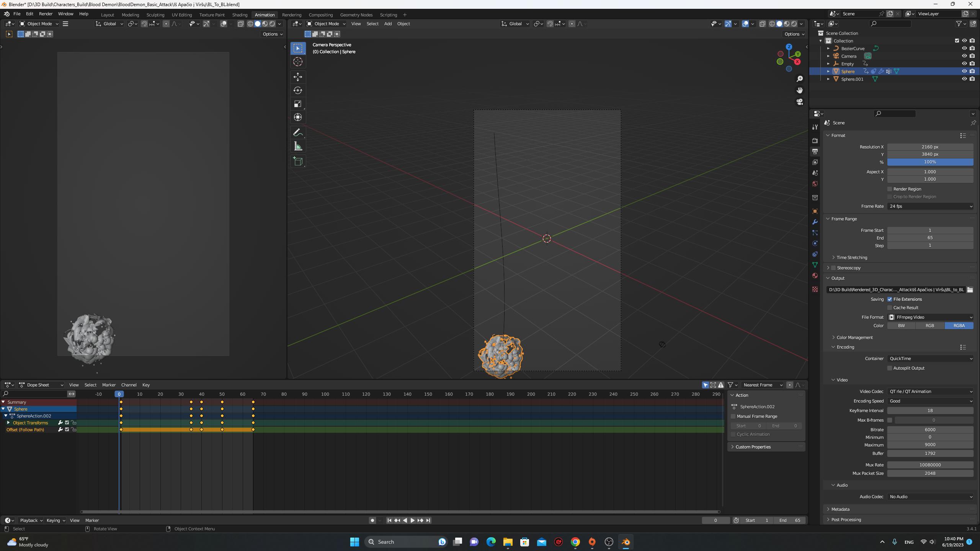Viewport: 980px width, 551px height.
Task: Expand the Custom Properties panel
Action: coord(753,447)
